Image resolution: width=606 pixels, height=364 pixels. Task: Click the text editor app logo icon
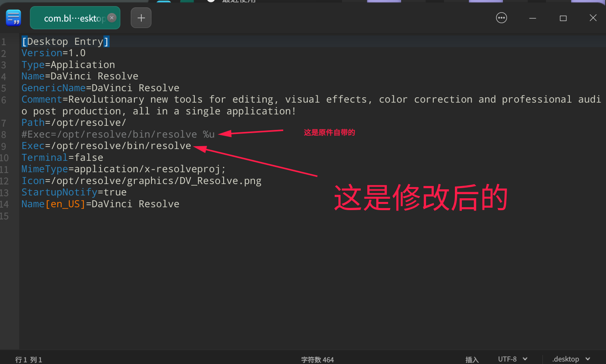pos(13,18)
